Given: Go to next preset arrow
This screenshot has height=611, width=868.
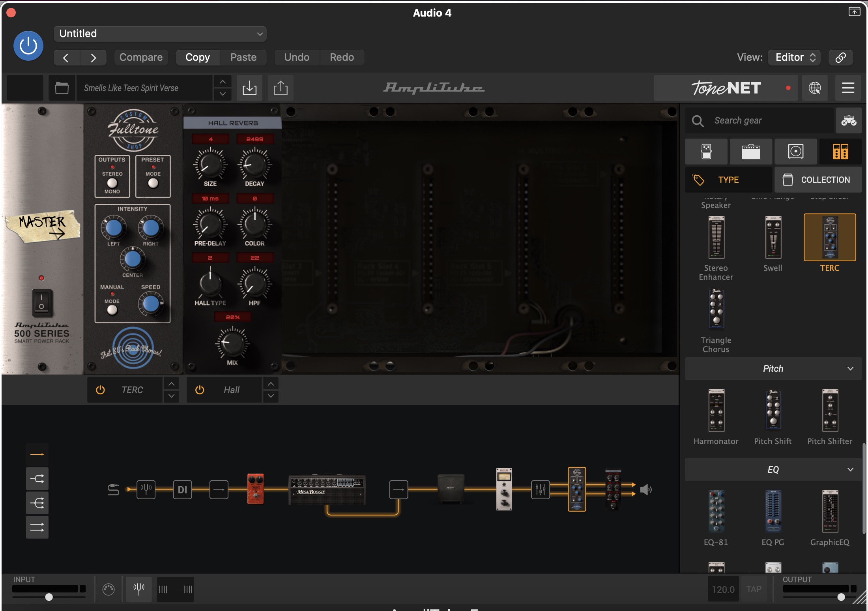Looking at the screenshot, I should pyautogui.click(x=93, y=58).
